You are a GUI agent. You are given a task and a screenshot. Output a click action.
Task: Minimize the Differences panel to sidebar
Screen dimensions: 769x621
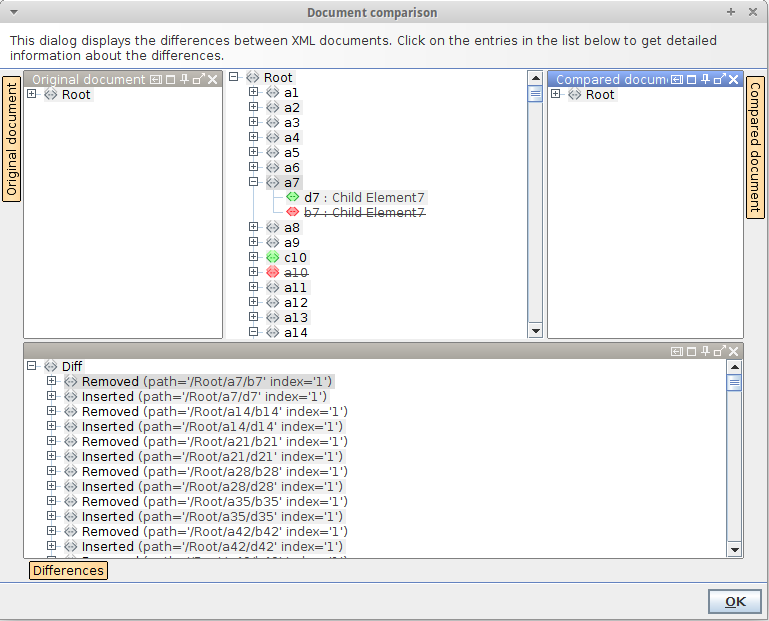click(x=677, y=351)
